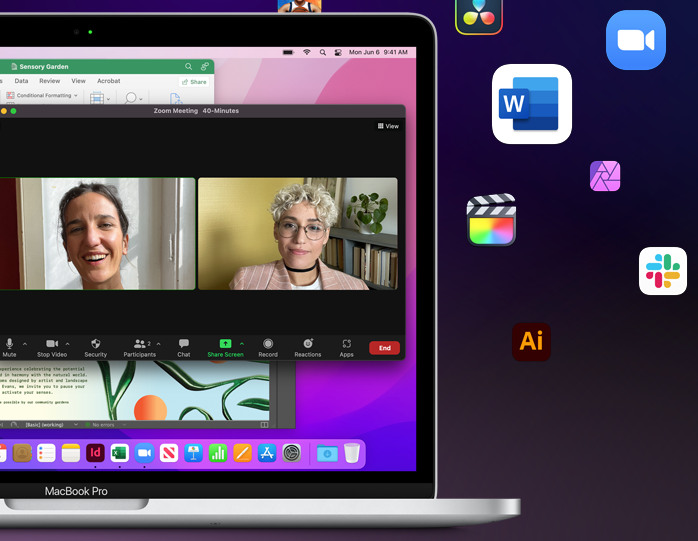This screenshot has width=698, height=541.
Task: Click the large floating Zoom app icon
Action: tap(636, 40)
